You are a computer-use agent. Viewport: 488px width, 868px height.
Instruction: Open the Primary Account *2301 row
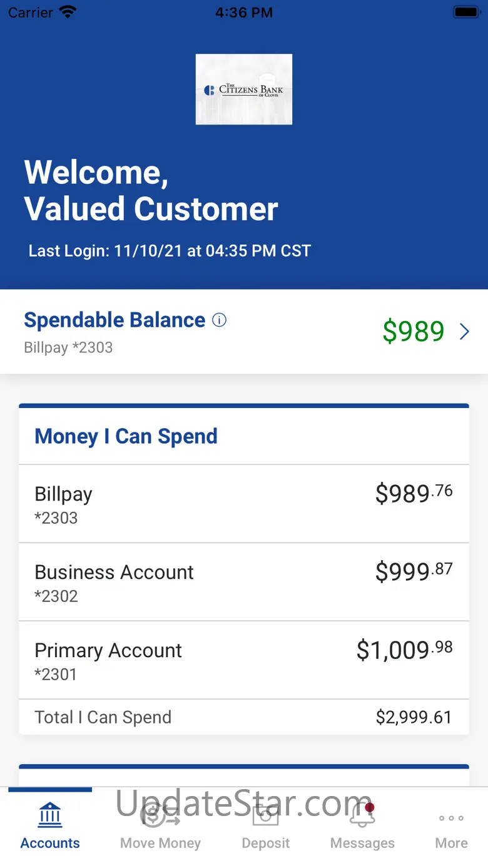tap(244, 660)
